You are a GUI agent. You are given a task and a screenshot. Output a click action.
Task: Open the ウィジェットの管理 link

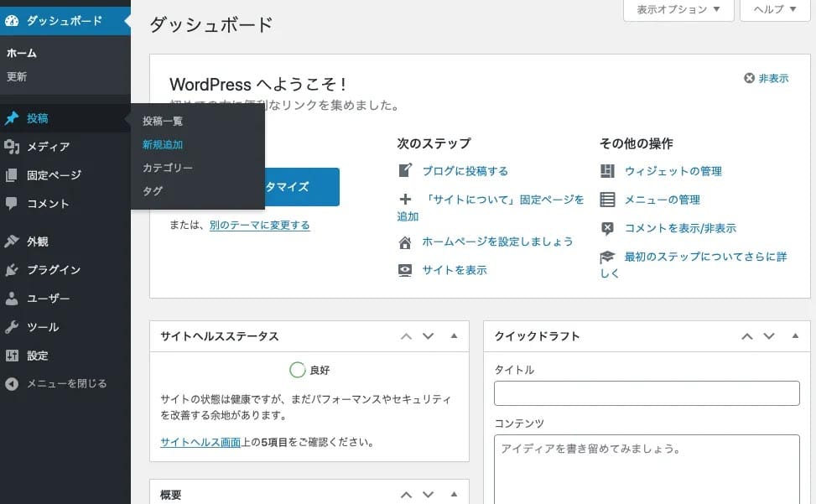(673, 171)
